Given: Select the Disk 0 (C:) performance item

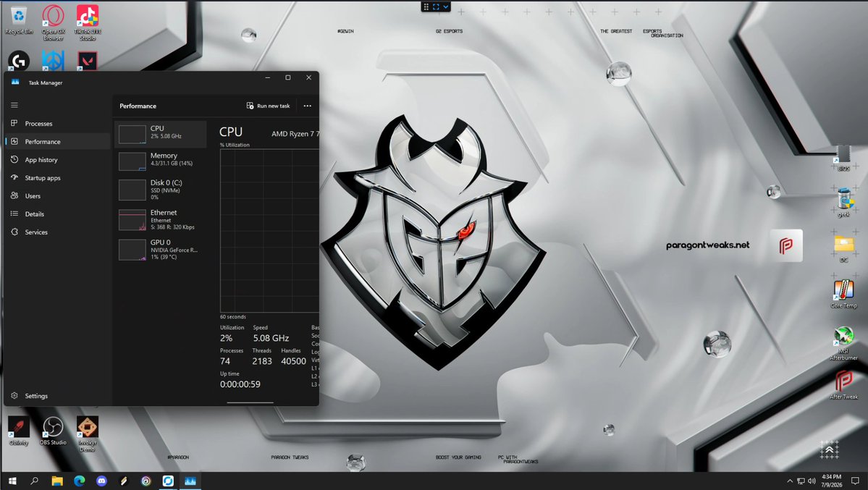Looking at the screenshot, I should tap(161, 190).
